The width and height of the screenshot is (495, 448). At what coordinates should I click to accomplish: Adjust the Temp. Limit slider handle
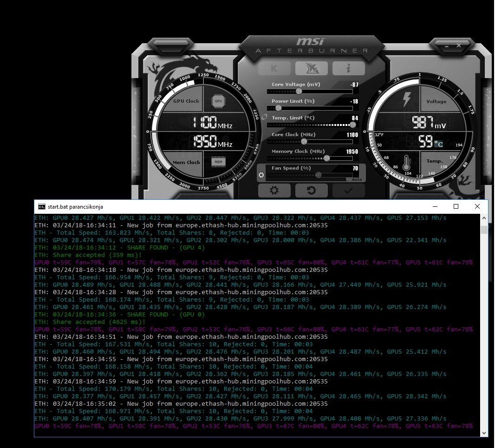click(353, 125)
